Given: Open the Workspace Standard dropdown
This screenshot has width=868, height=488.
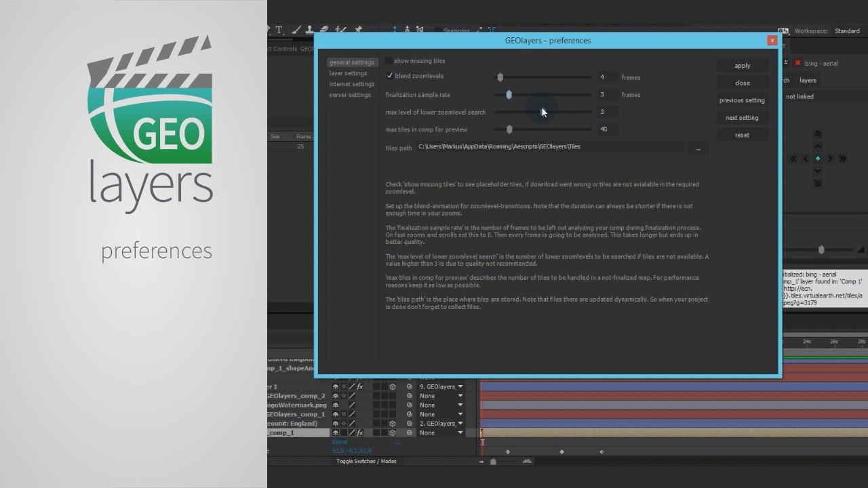Looking at the screenshot, I should click(x=848, y=31).
